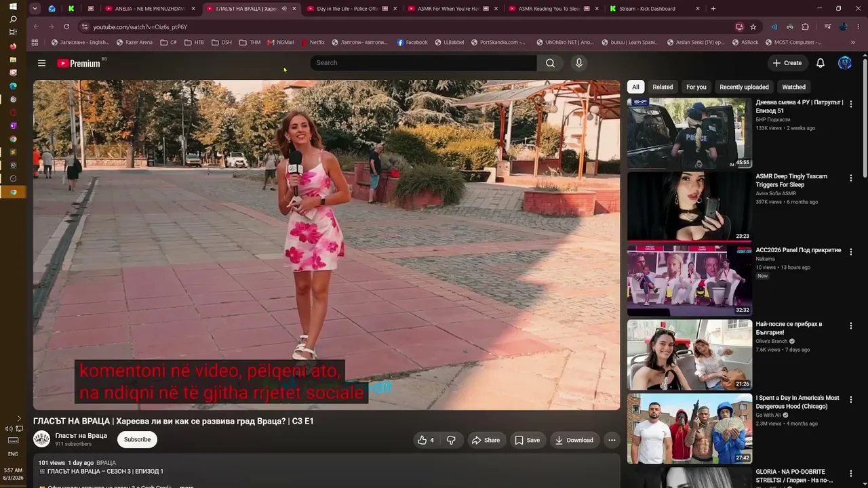Open Task View on the taskbar
868x488 pixels.
point(13,32)
